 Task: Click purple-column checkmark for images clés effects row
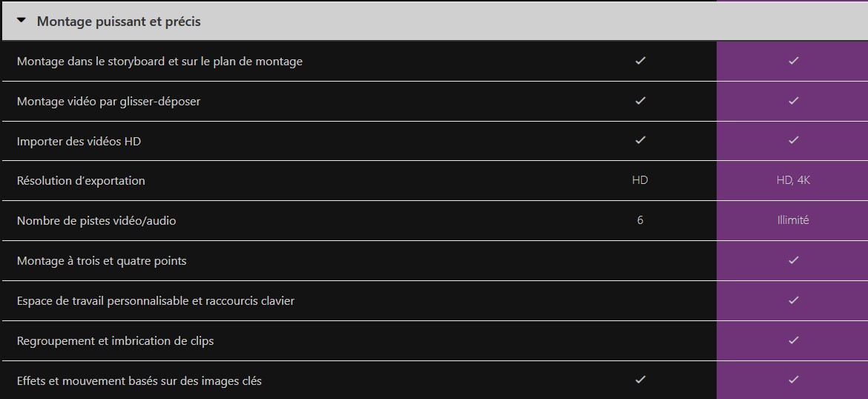793,380
